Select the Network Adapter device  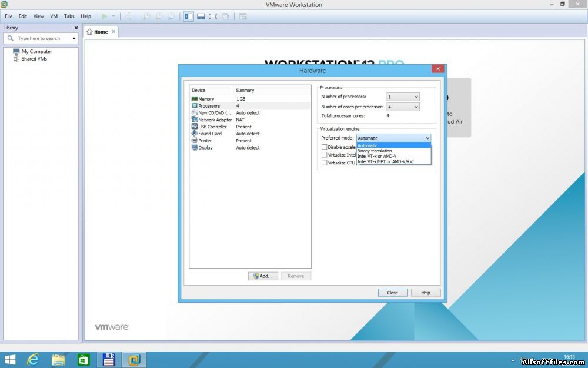[x=215, y=120]
